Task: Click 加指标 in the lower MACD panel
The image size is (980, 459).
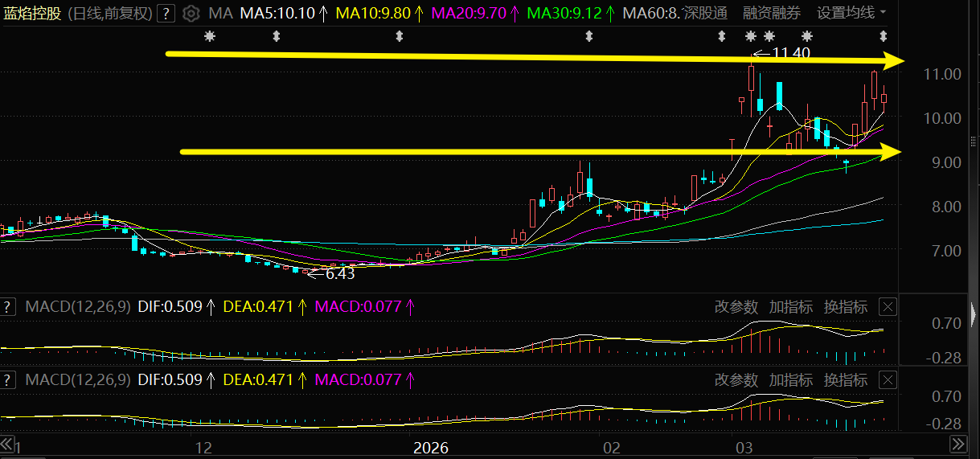Action: 791,379
